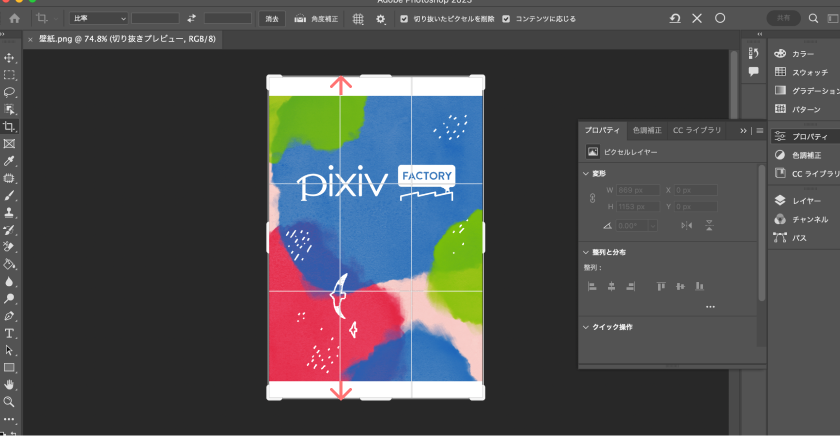Image resolution: width=840 pixels, height=436 pixels.
Task: Select the Hand tool
Action: 9,385
